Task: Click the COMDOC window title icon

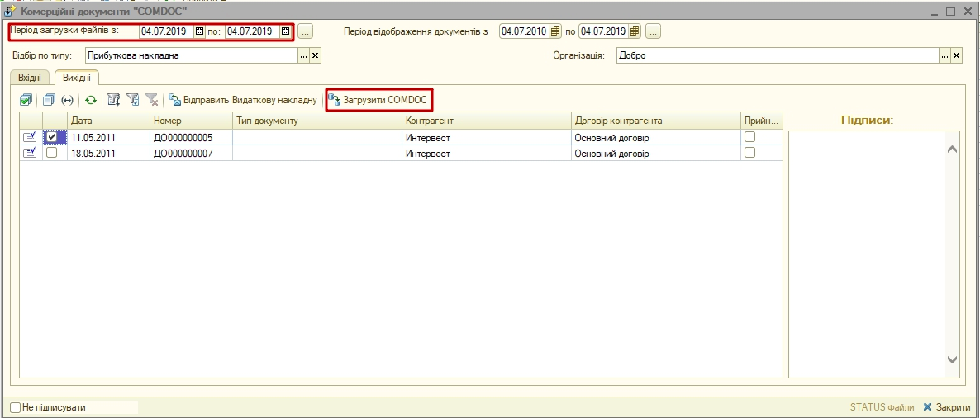Action: click(11, 11)
